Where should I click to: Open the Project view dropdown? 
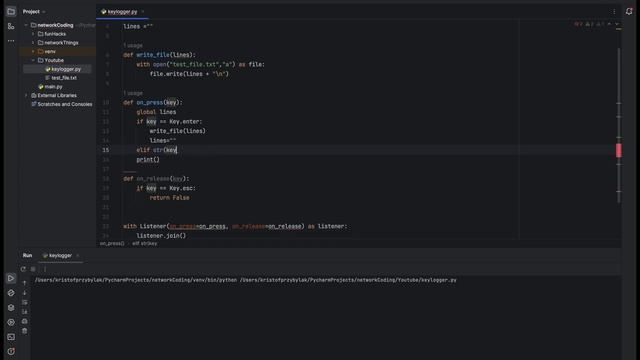pyautogui.click(x=34, y=11)
